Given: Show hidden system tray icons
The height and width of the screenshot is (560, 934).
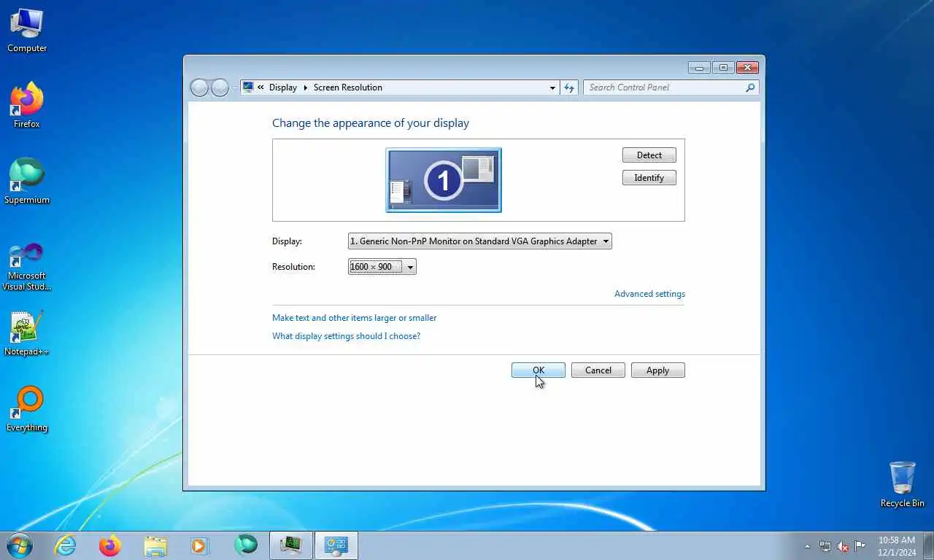Looking at the screenshot, I should click(807, 546).
